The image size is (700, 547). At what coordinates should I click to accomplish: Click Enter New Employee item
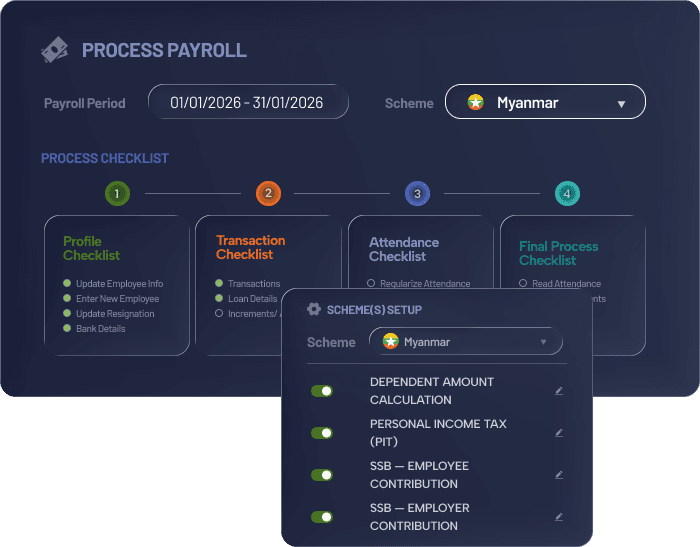(117, 299)
